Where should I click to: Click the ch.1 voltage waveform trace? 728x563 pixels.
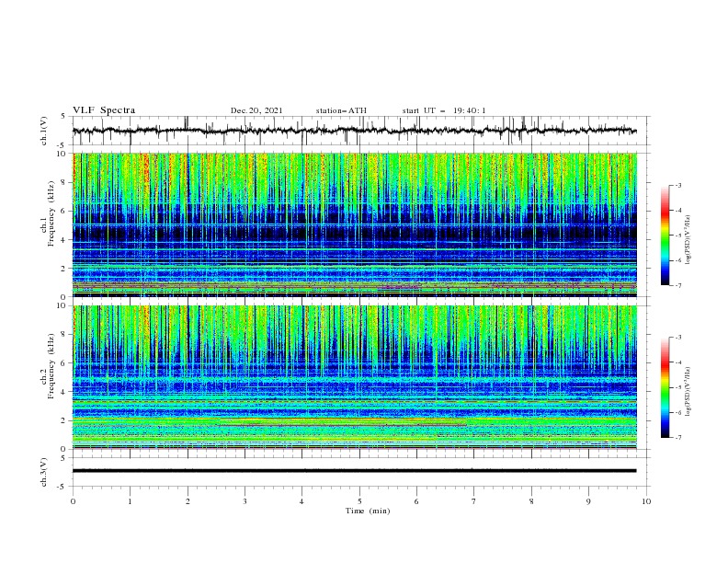click(354, 131)
